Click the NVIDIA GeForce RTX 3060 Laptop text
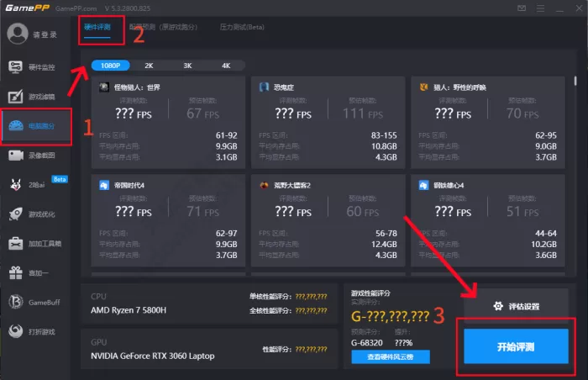Screen dimensions: 588x380 click(153, 356)
